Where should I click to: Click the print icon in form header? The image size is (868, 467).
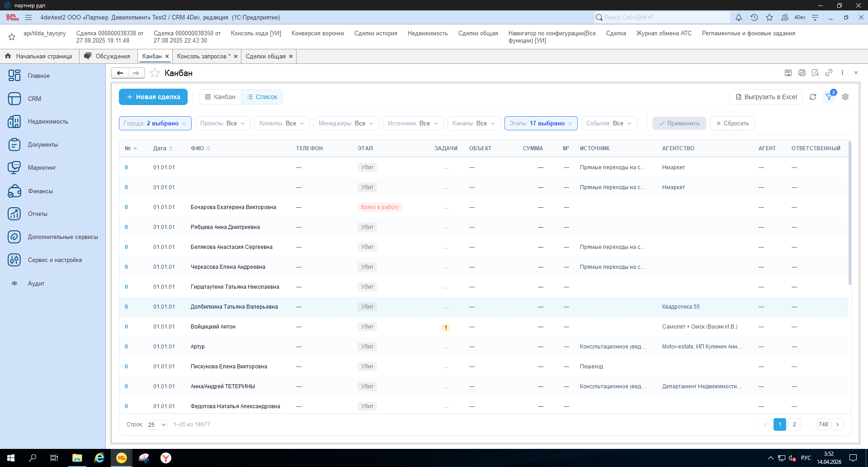click(x=802, y=73)
